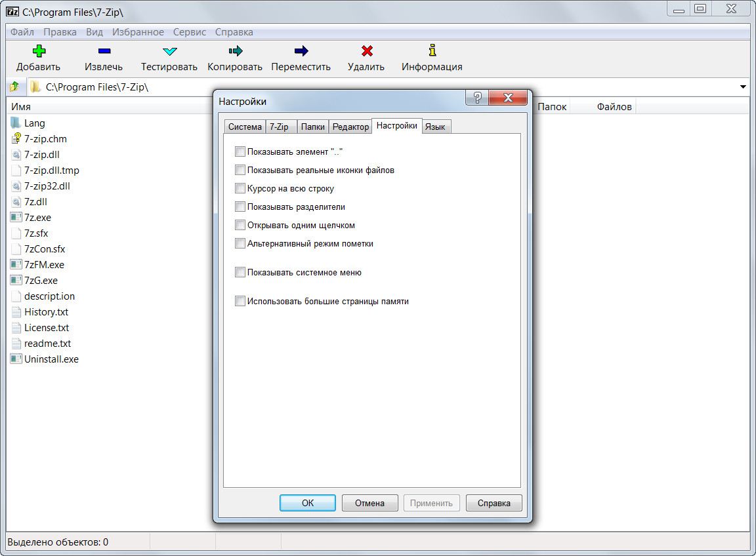The image size is (756, 556).
Task: Click the Копировать arrow icon
Action: 236,50
